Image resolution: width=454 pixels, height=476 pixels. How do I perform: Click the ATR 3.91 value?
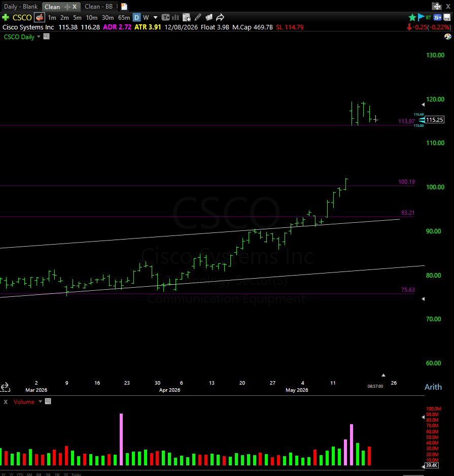coord(148,27)
